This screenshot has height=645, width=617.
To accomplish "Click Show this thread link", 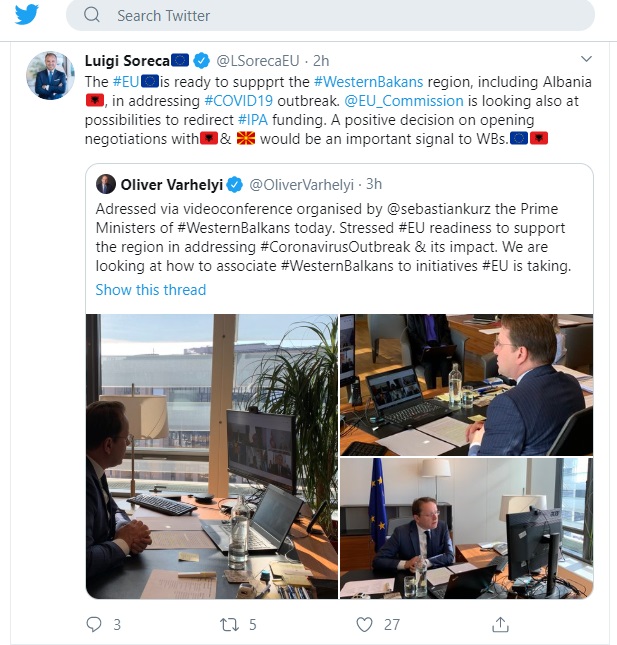I will pos(151,290).
